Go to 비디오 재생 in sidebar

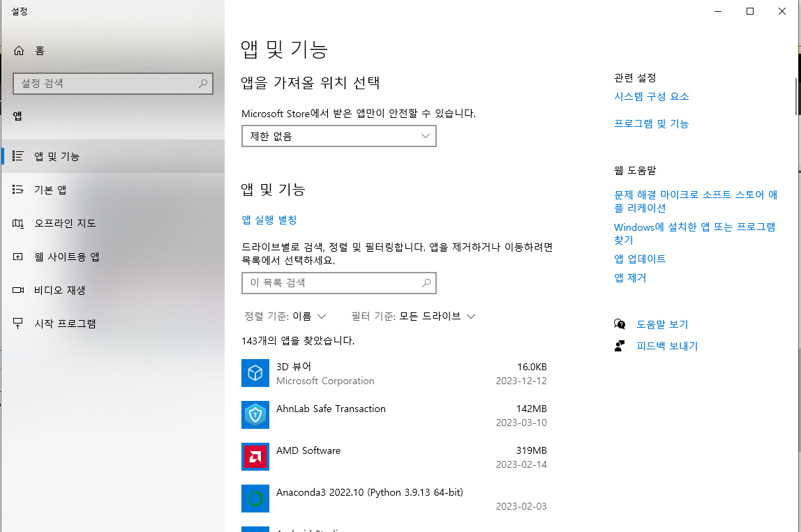coord(113,290)
